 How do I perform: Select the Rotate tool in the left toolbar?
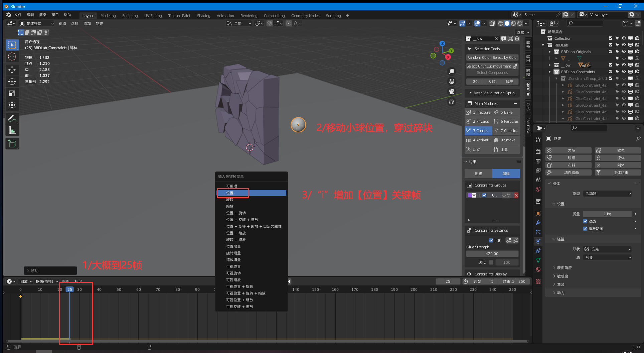click(x=12, y=81)
